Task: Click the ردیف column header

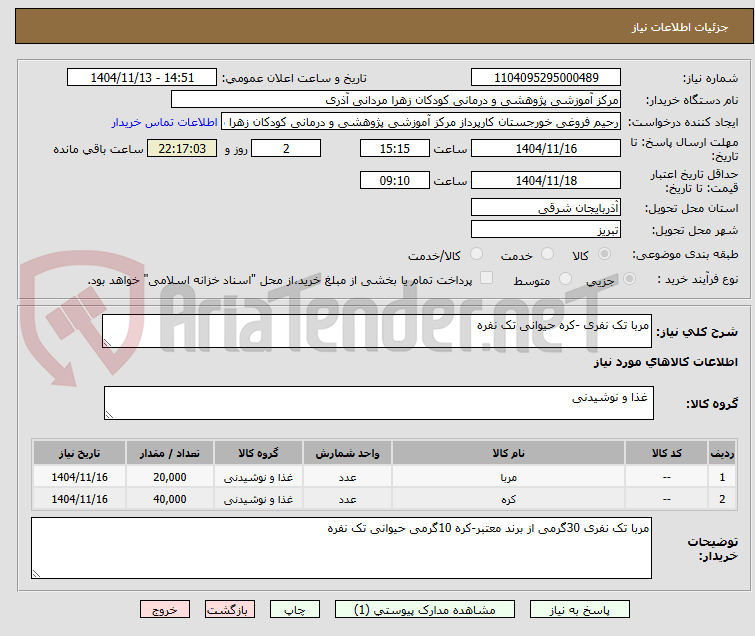Action: click(722, 453)
